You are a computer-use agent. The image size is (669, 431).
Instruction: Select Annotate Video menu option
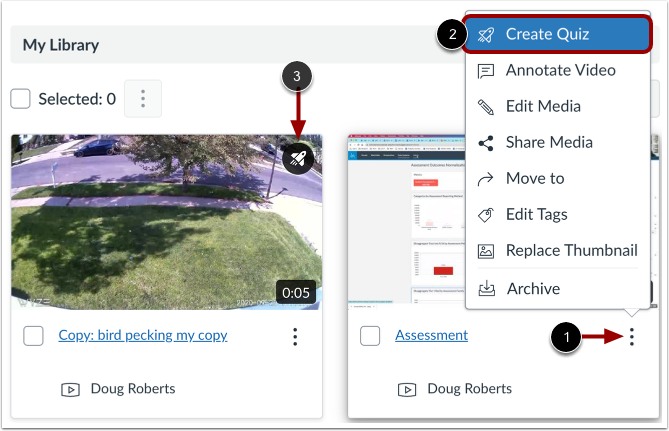(557, 70)
